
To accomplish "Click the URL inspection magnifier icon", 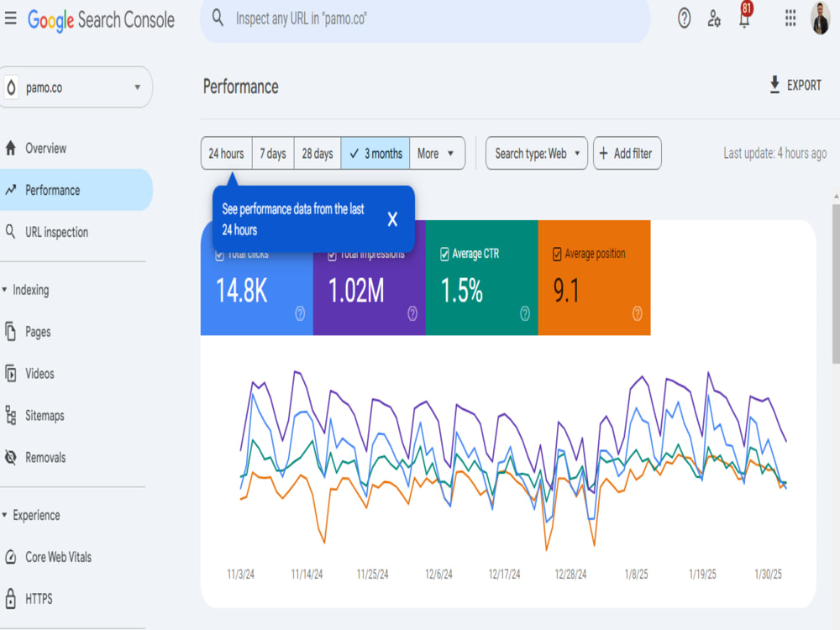I will 10,232.
